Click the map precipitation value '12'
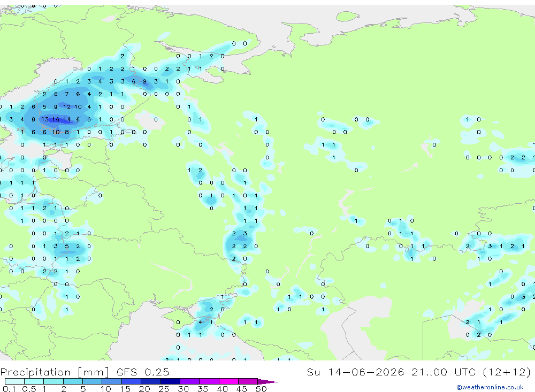The width and height of the screenshot is (535, 392). 67,107
